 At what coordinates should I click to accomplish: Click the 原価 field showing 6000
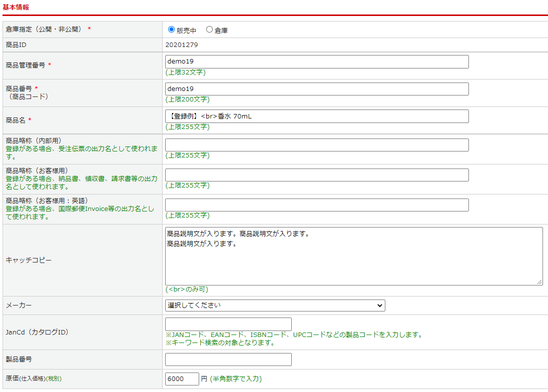[182, 379]
